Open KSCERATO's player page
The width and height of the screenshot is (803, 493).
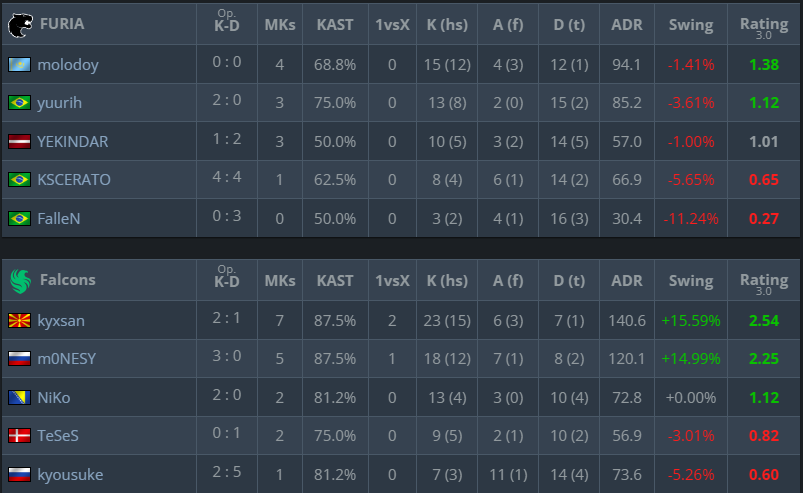(74, 180)
